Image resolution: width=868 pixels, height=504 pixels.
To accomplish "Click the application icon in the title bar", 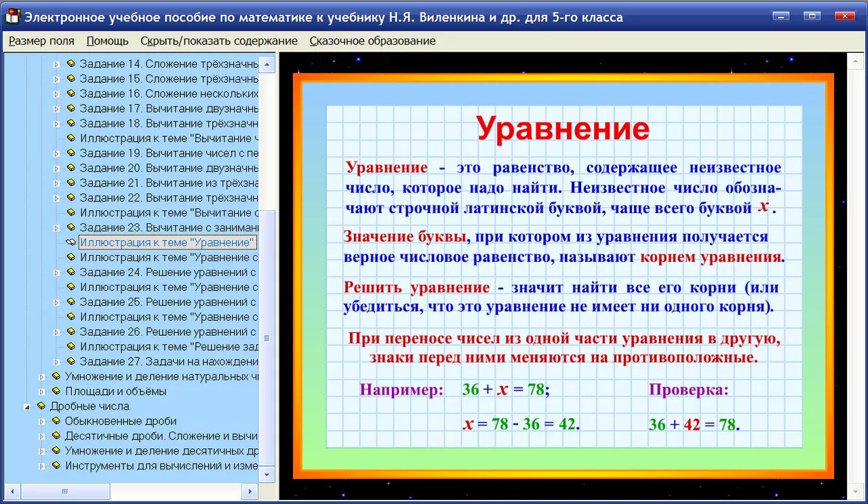I will 12,16.
